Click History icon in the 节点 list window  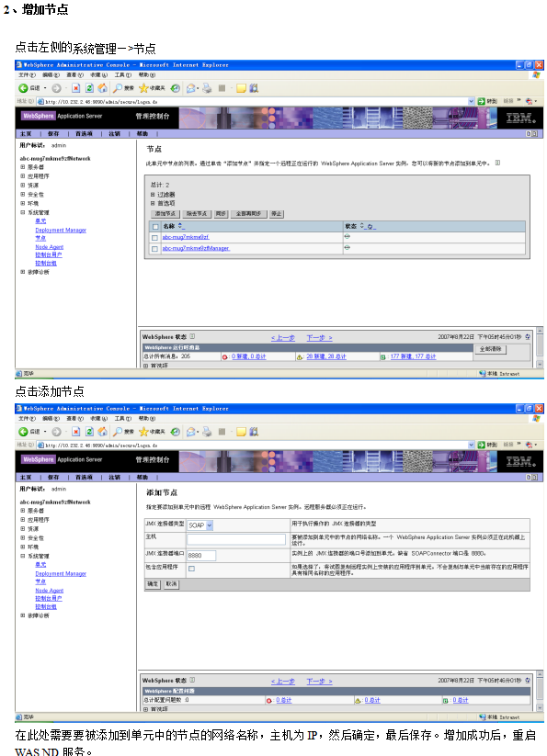(176, 88)
